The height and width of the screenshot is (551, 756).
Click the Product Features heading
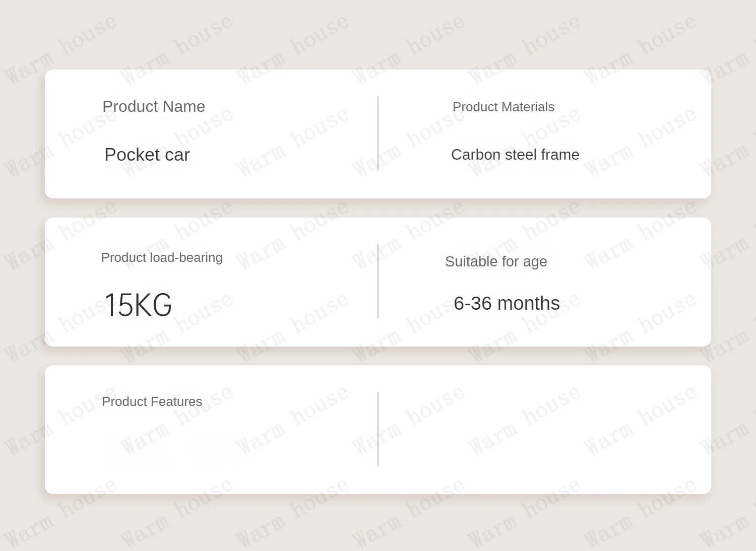(x=152, y=401)
